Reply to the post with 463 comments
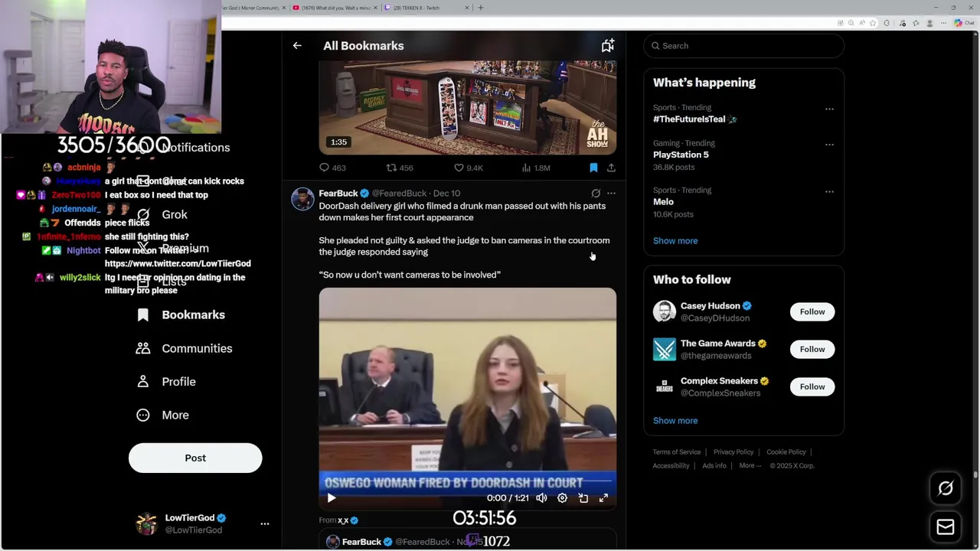This screenshot has height=551, width=980. [x=332, y=168]
